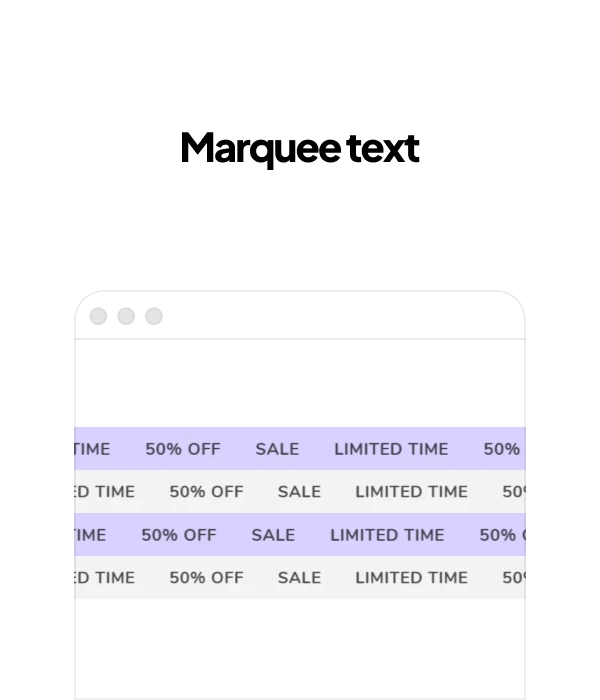Click LIMITED TIME in first purple row
This screenshot has height=700, width=600.
(x=391, y=449)
